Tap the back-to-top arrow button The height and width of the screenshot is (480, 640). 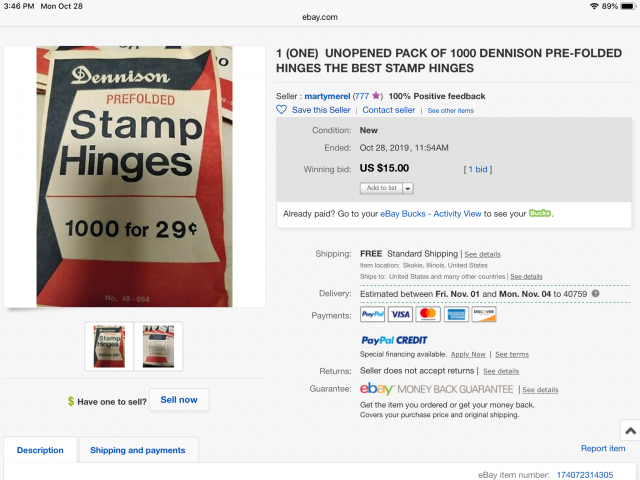630,430
